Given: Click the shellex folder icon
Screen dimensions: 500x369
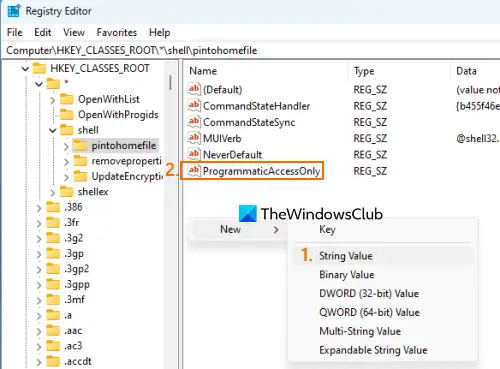Looking at the screenshot, I should pyautogui.click(x=67, y=192).
